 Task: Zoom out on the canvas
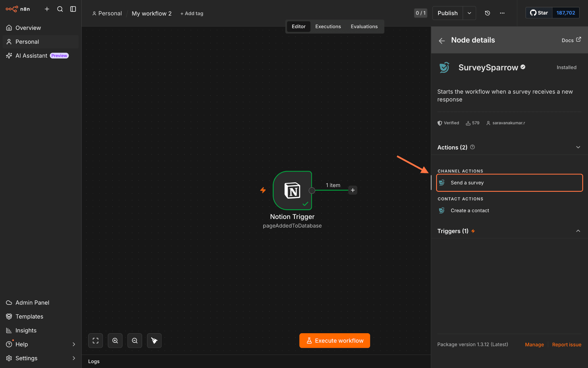pyautogui.click(x=135, y=341)
